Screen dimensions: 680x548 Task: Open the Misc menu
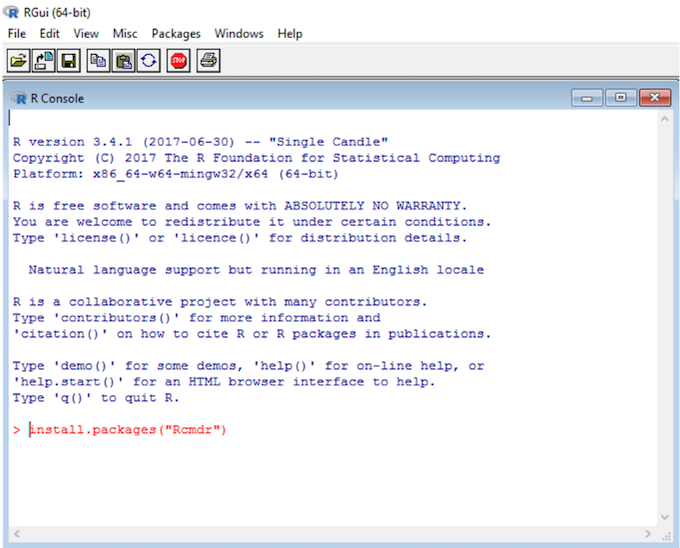125,33
